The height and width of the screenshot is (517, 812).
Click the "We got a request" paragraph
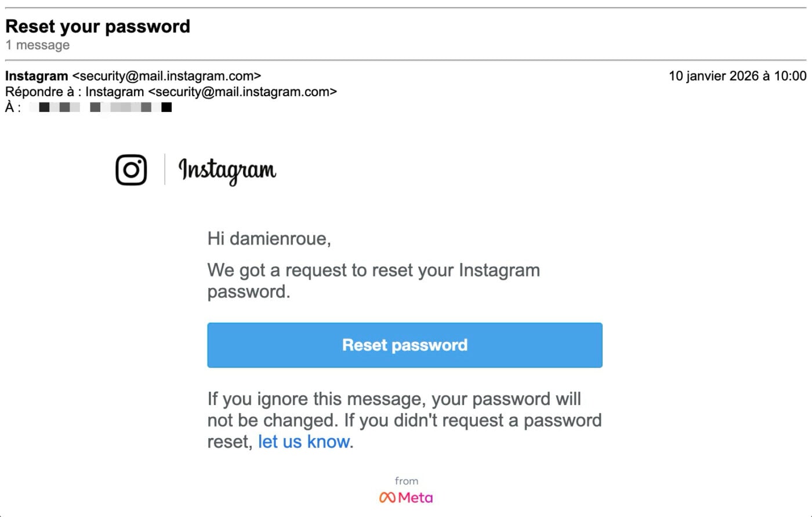(x=374, y=281)
